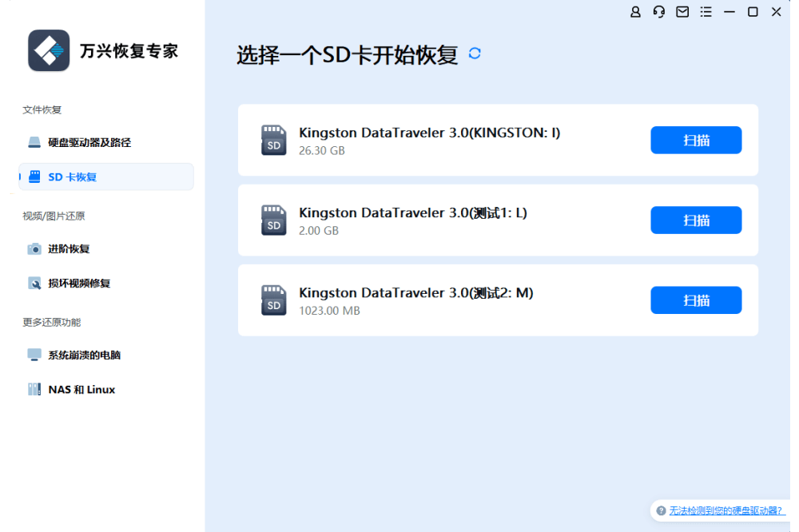This screenshot has height=532, width=799.
Task: Open 进阶恢复 from the sidebar
Action: (106, 248)
